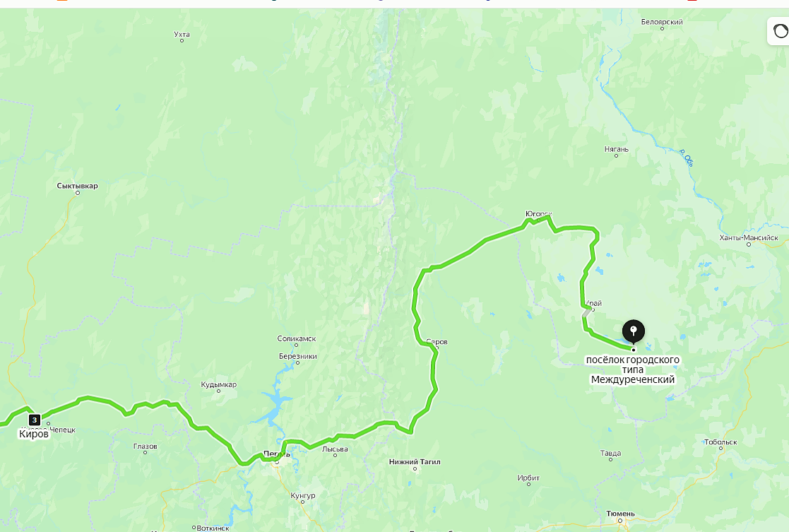This screenshot has width=789, height=532.
Task: Select the Тавда town label
Action: (610, 453)
